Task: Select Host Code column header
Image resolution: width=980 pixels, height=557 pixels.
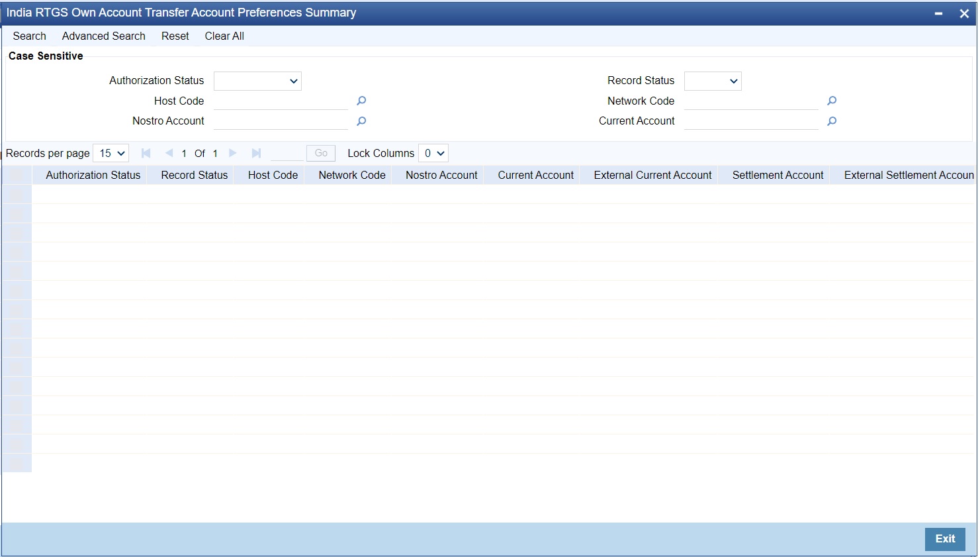Action: (x=273, y=175)
